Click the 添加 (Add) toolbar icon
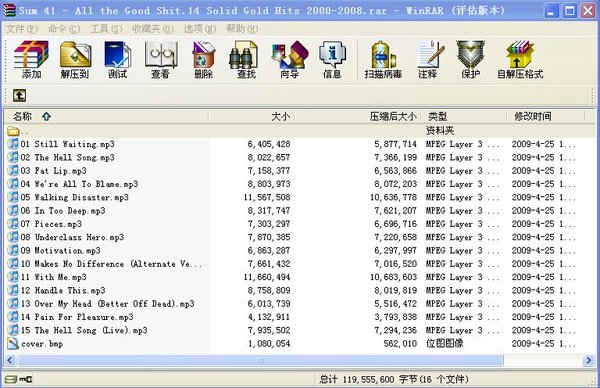Screen dimensions: 600x388 (x=31, y=60)
